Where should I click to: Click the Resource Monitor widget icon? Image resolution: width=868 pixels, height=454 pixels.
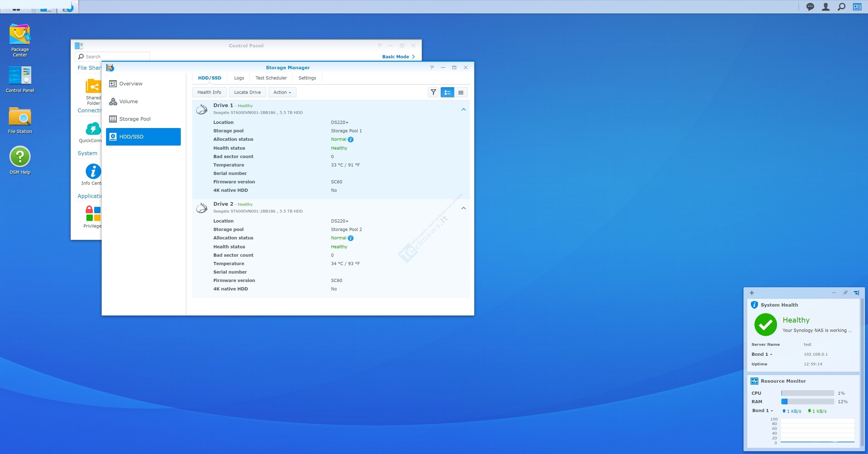[754, 381]
